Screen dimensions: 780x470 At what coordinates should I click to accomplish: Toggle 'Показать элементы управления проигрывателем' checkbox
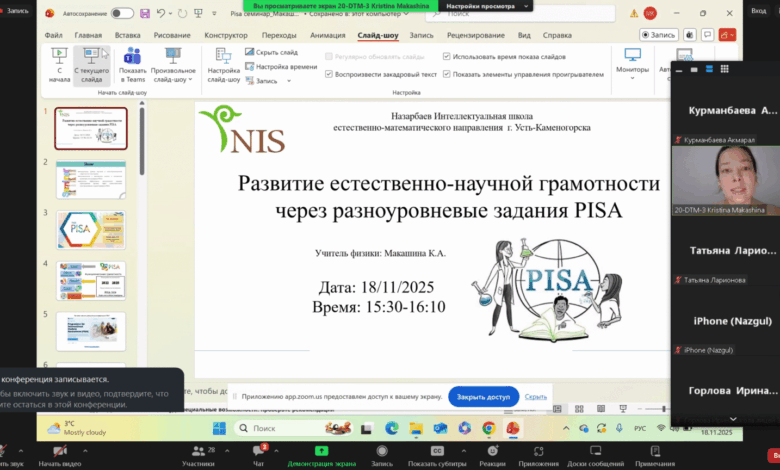[x=445, y=74]
